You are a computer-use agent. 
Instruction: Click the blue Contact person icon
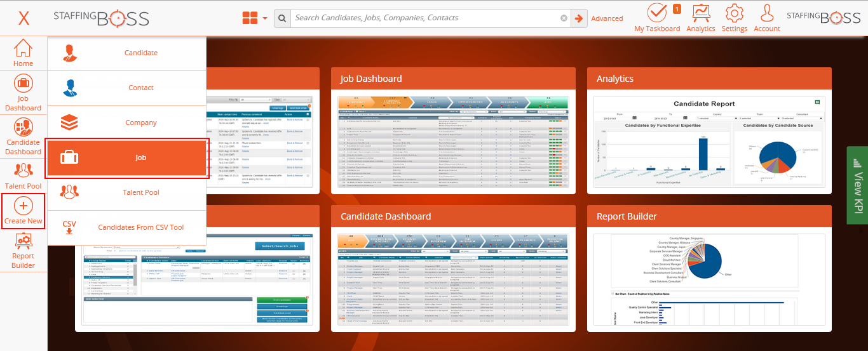coord(69,88)
